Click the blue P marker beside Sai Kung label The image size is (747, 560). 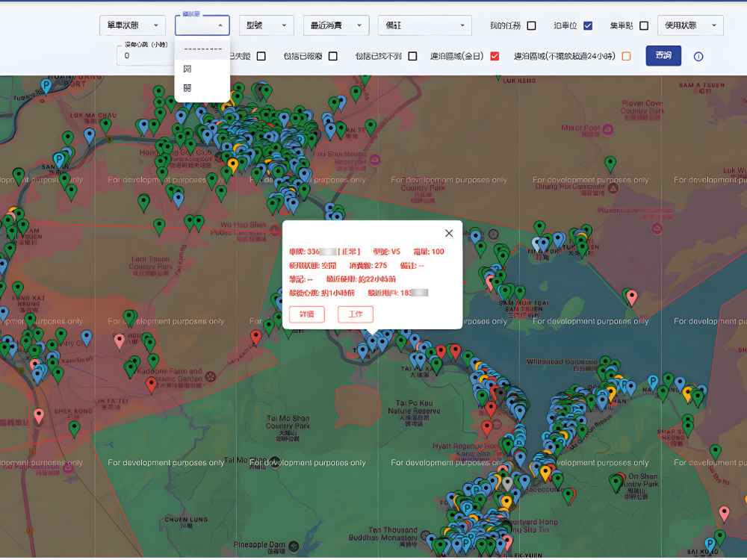[x=710, y=544]
